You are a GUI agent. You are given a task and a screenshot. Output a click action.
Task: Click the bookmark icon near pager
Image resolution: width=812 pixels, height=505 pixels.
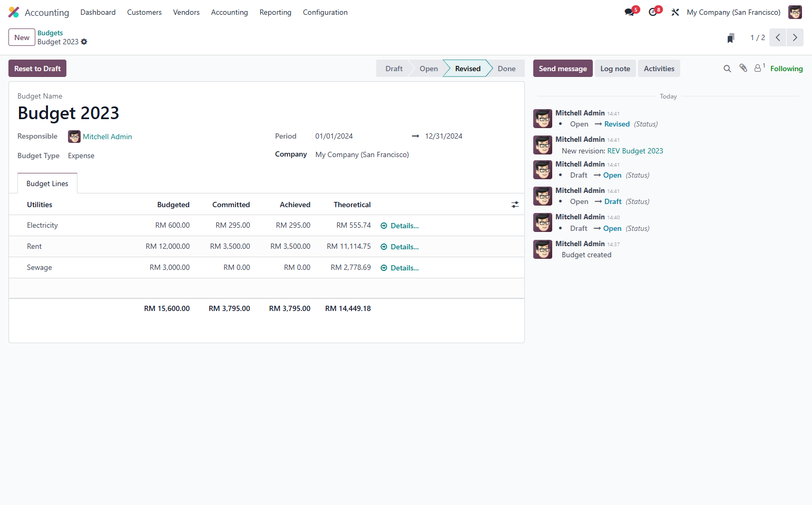click(731, 38)
